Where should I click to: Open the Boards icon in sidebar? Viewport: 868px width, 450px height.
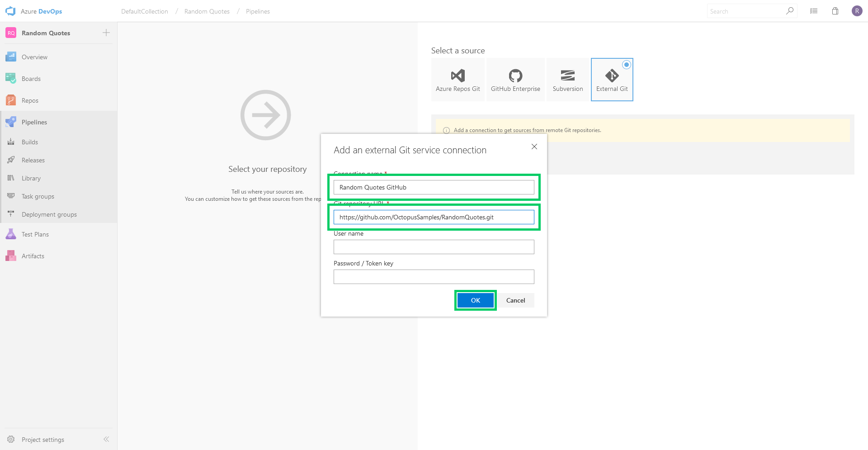(x=11, y=79)
